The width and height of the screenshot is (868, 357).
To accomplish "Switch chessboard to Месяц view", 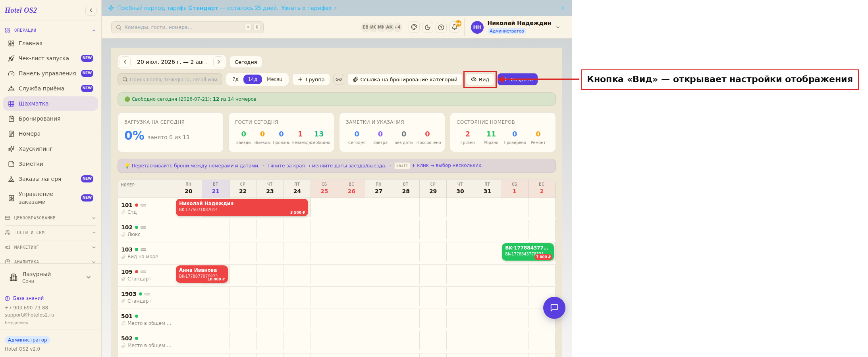I will [275, 79].
